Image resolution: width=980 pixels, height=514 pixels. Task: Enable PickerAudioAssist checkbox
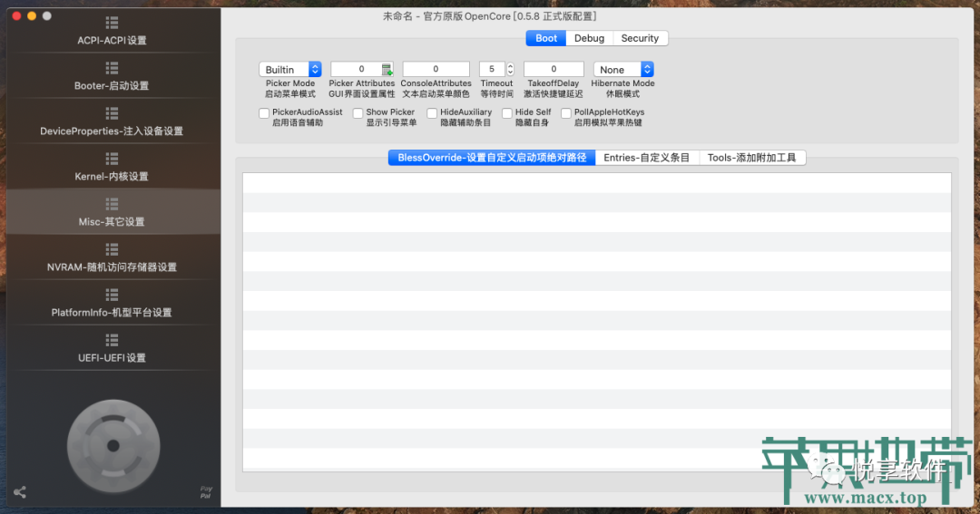click(x=264, y=113)
